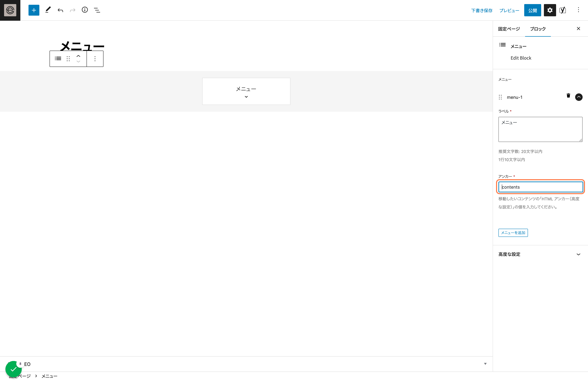Click the メニュー dropdown in the page preview
This screenshot has height=380, width=588.
tap(246, 91)
